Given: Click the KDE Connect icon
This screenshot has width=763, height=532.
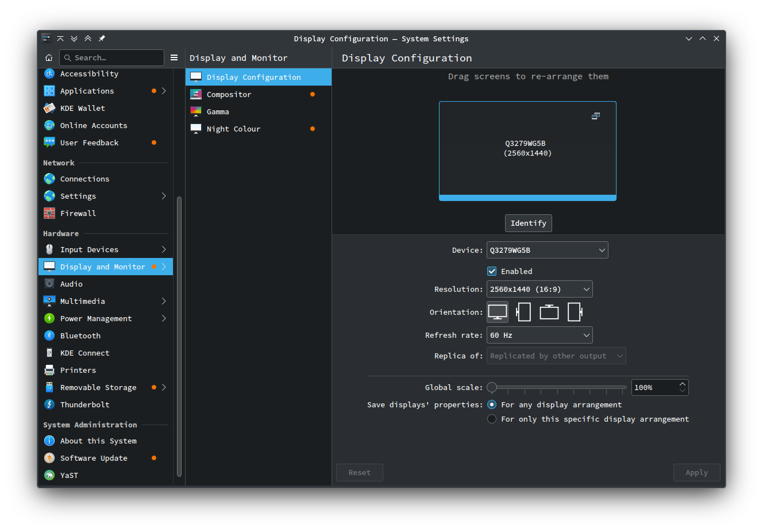Looking at the screenshot, I should click(x=49, y=353).
